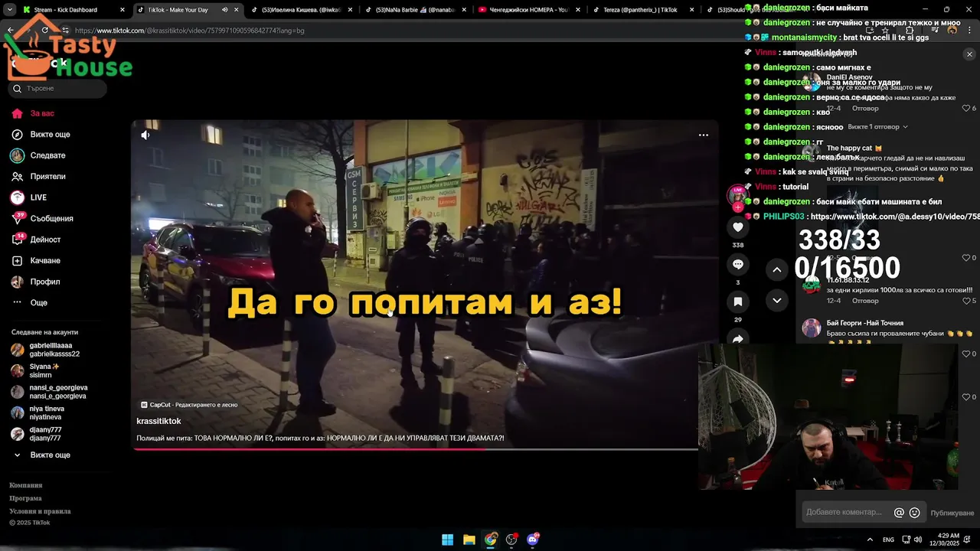Bookmark the video to favorites

tap(738, 302)
